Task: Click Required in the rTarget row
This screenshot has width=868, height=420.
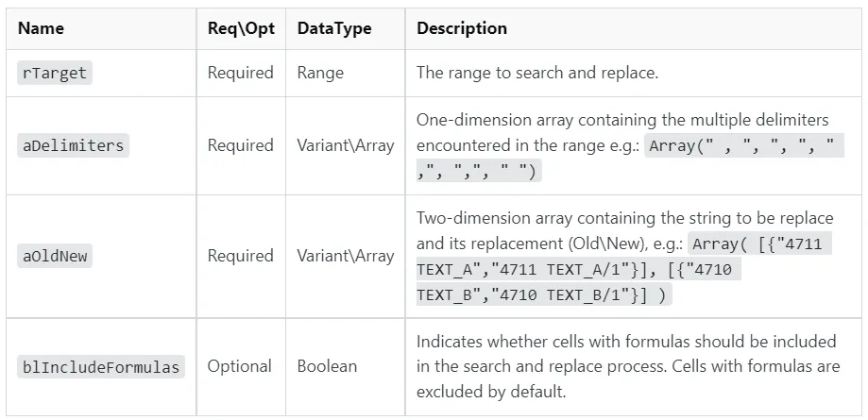Action: (x=241, y=73)
